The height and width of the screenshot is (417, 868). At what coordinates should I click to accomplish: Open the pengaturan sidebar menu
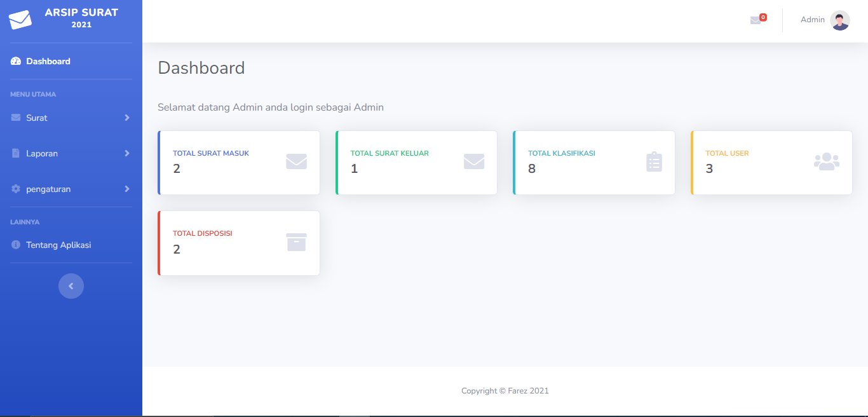(x=71, y=189)
